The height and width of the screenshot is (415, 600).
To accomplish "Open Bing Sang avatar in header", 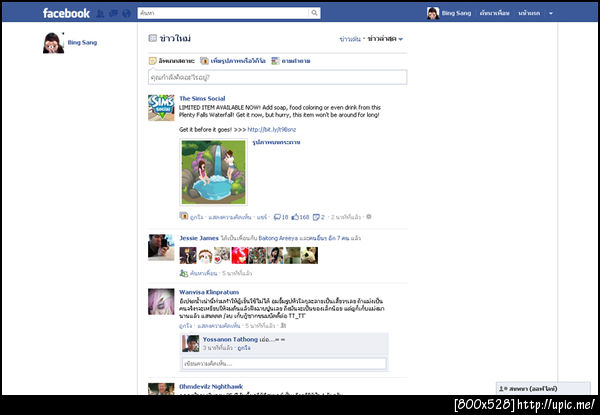I will click(433, 13).
